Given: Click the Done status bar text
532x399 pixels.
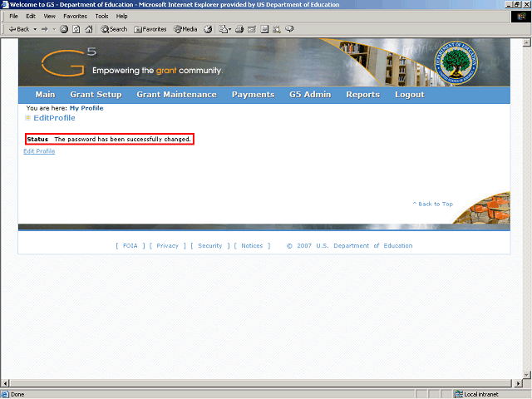Looking at the screenshot, I should point(17,394).
